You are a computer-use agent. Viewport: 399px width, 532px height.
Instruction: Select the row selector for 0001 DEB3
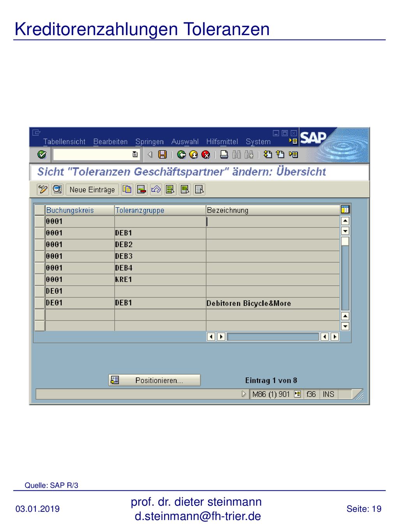point(40,256)
